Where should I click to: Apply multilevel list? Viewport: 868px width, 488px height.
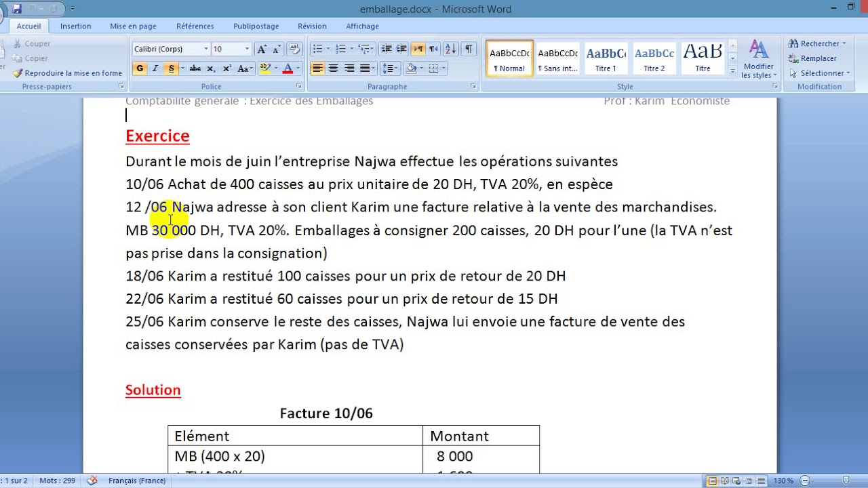click(x=365, y=49)
